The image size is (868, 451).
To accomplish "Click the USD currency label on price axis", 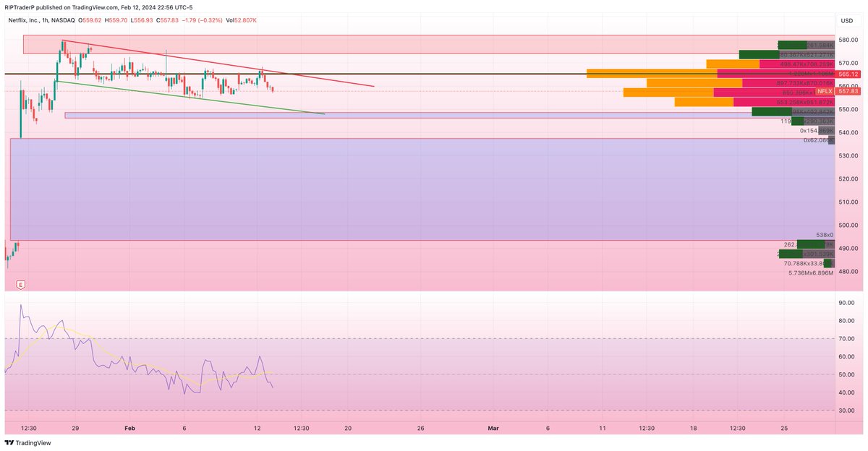I will tap(848, 20).
